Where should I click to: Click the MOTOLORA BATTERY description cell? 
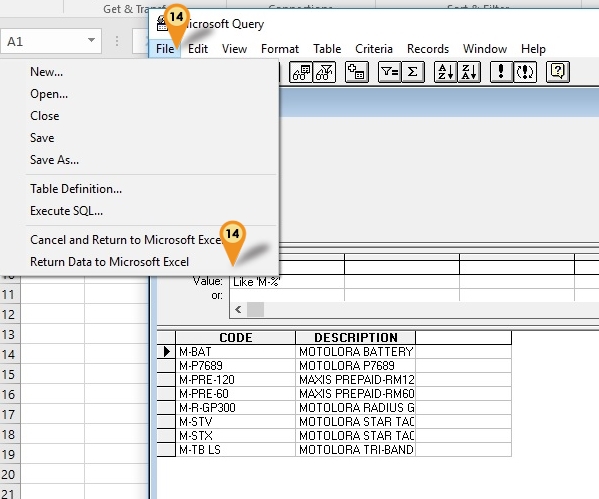pyautogui.click(x=355, y=352)
